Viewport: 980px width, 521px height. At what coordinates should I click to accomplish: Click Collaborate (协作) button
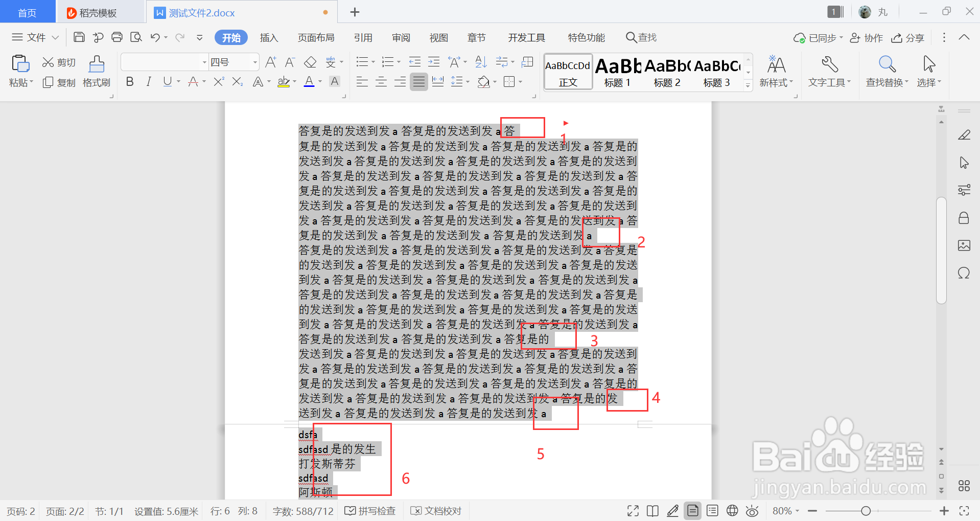coord(867,38)
